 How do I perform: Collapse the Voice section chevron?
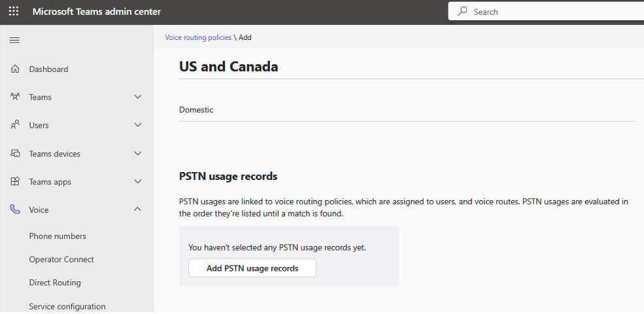point(137,209)
